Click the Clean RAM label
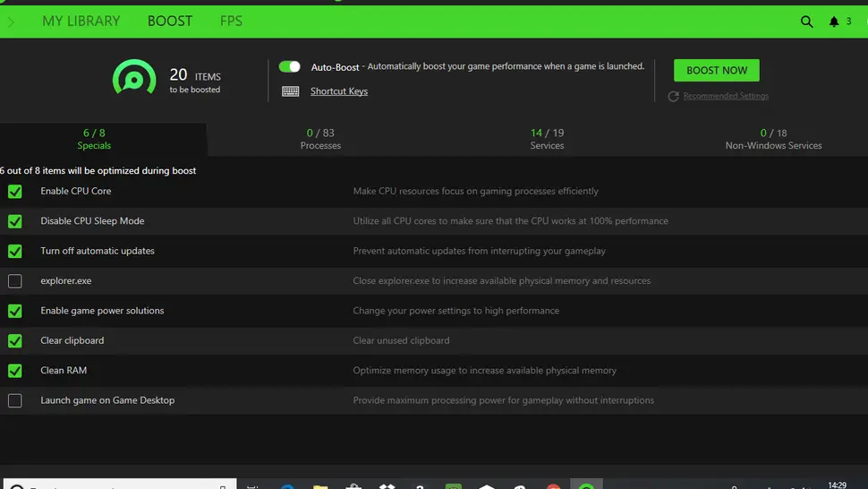The image size is (868, 489). coord(64,371)
